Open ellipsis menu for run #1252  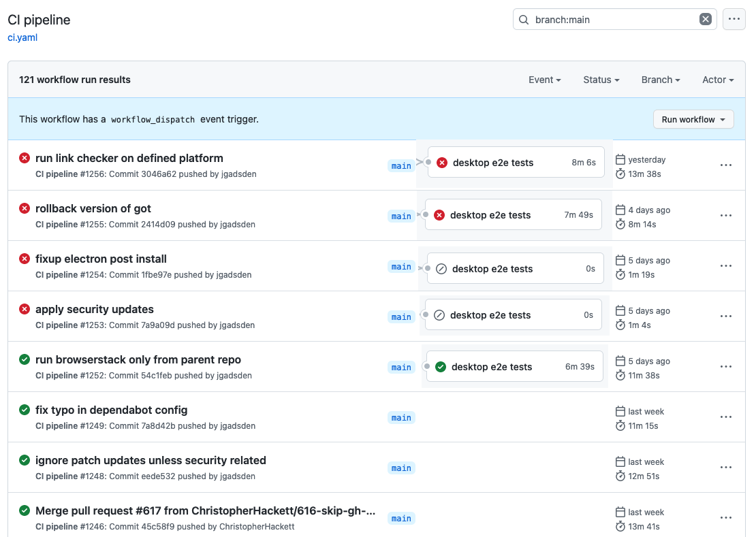point(725,367)
